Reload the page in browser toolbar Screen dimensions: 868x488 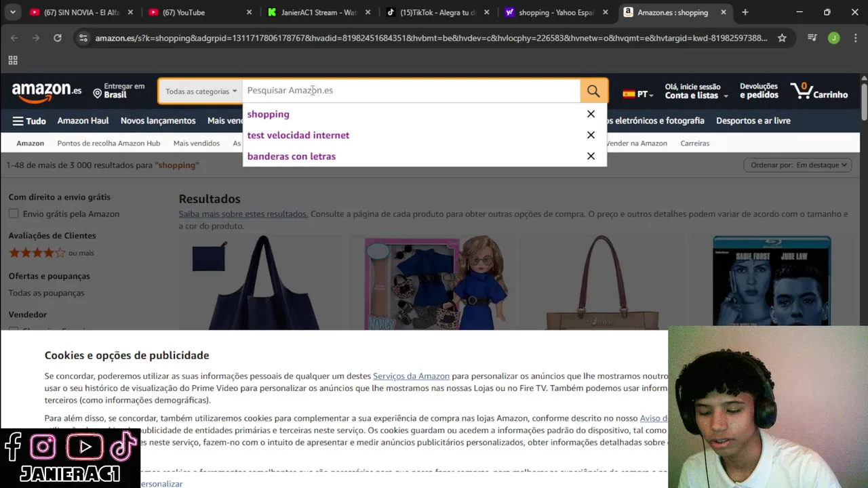pos(58,38)
